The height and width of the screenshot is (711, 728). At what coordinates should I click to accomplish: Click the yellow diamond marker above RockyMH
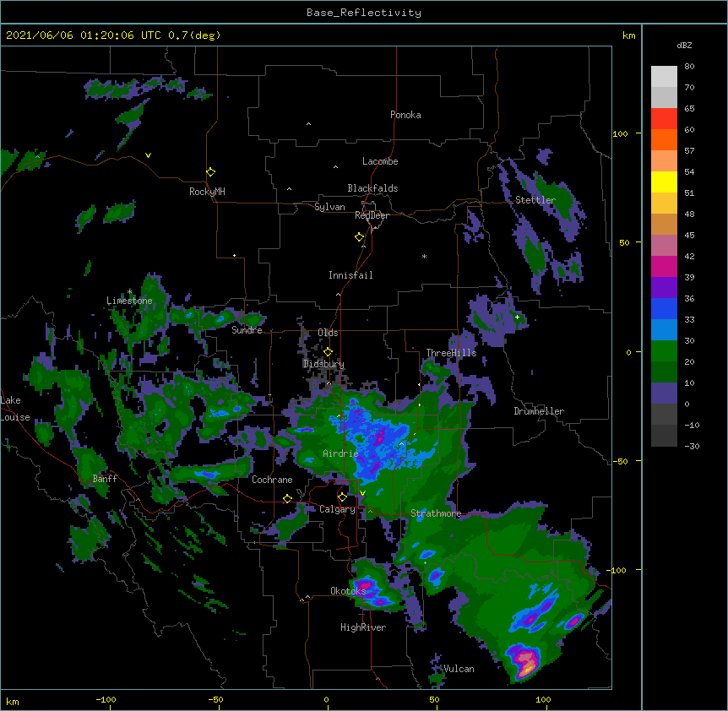click(x=211, y=172)
